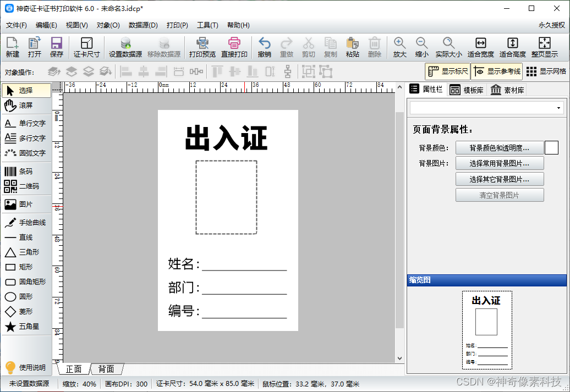Viewport: 570px width, 392px height.
Task: Click the fit width (适合宽度) zoom icon
Action: pos(480,47)
